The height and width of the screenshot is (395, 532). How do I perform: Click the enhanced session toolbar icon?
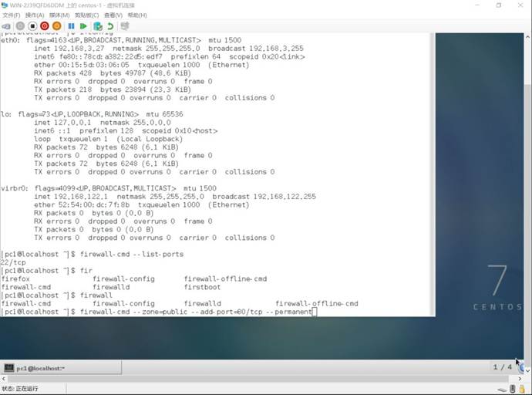coord(125,26)
